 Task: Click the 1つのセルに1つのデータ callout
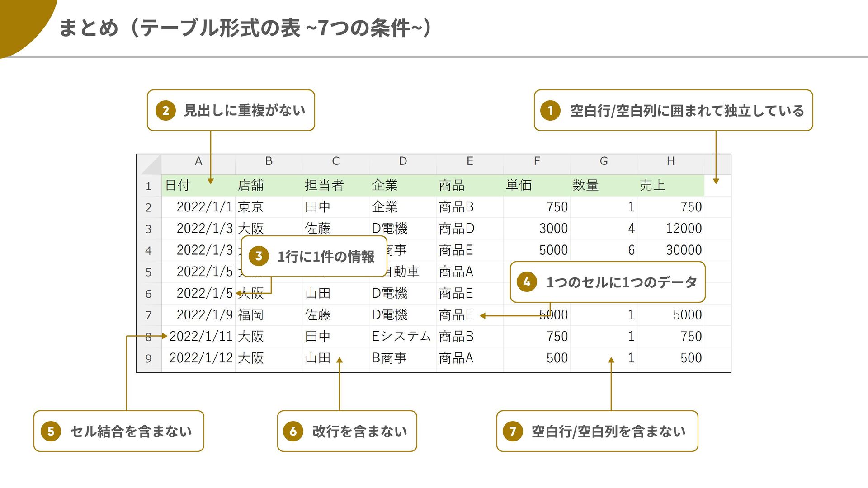click(x=608, y=282)
